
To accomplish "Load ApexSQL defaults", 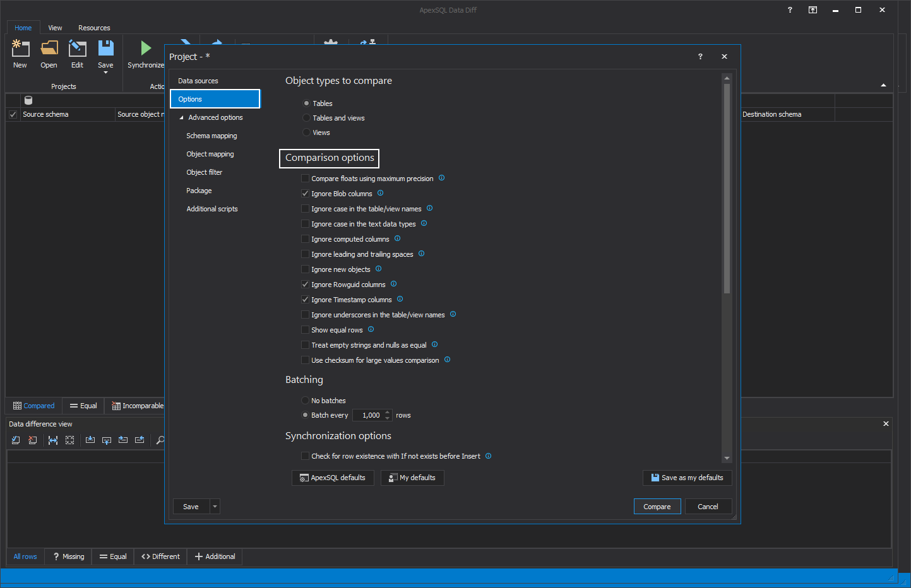I will click(333, 478).
